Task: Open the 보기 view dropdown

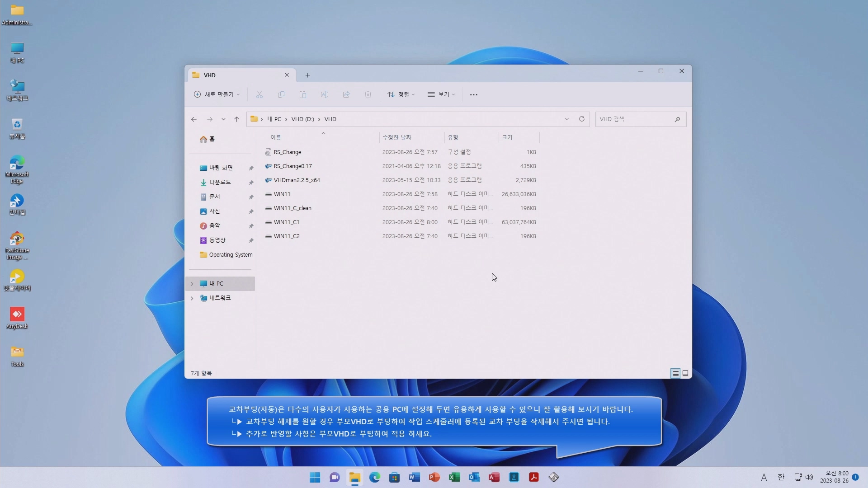Action: click(441, 94)
